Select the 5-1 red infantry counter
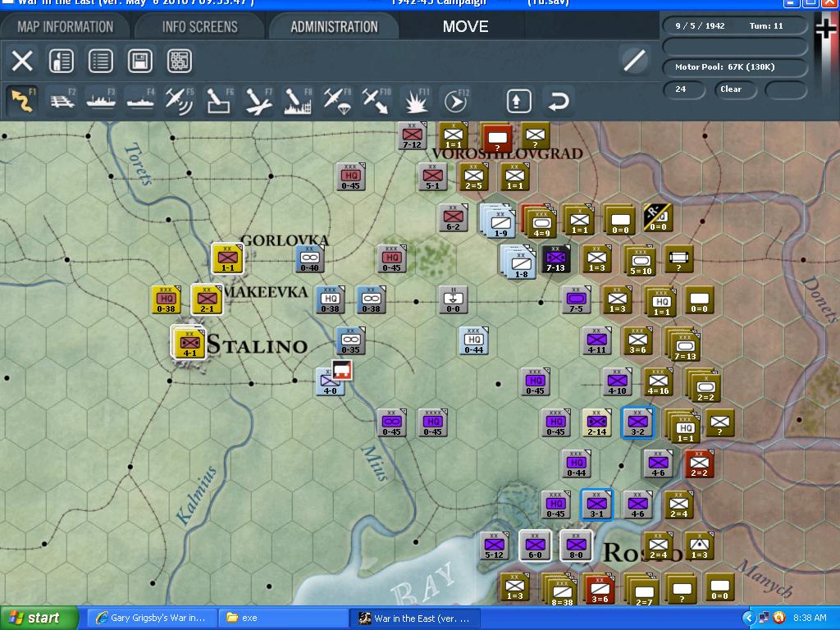The height and width of the screenshot is (630, 840). tap(432, 177)
